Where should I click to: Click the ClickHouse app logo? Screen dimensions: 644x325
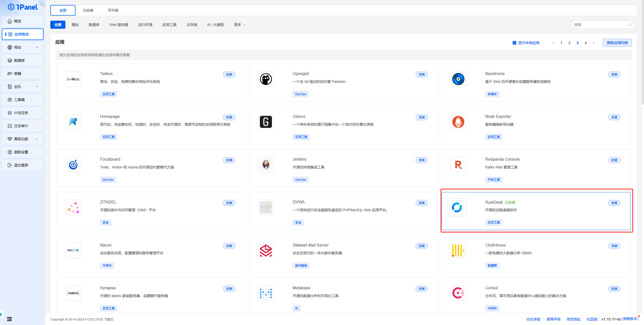click(458, 250)
